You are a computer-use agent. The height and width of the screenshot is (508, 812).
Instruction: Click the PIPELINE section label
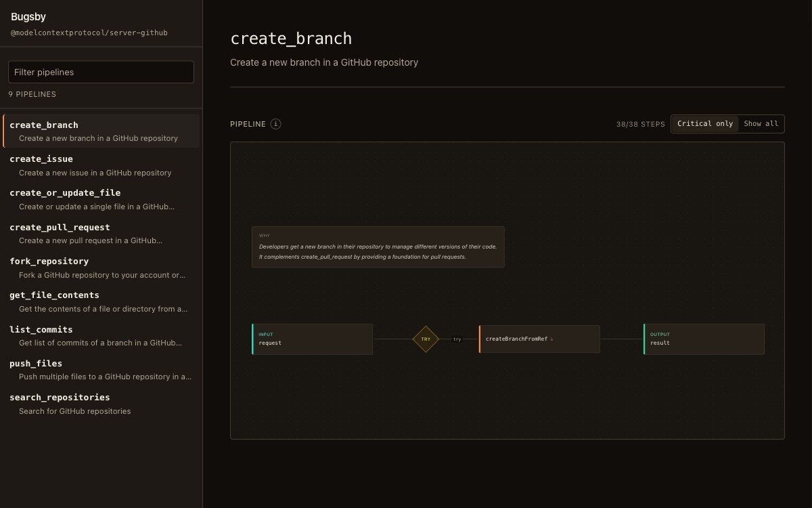[248, 124]
